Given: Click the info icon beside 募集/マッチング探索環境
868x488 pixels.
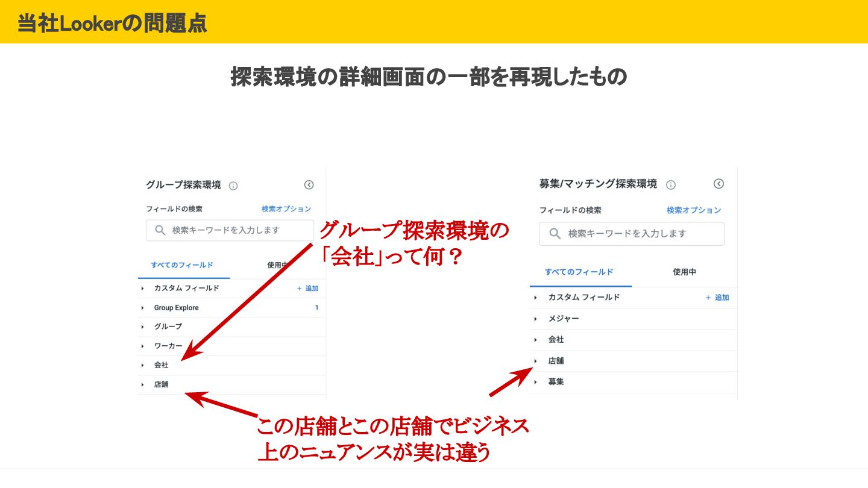Looking at the screenshot, I should click(671, 185).
